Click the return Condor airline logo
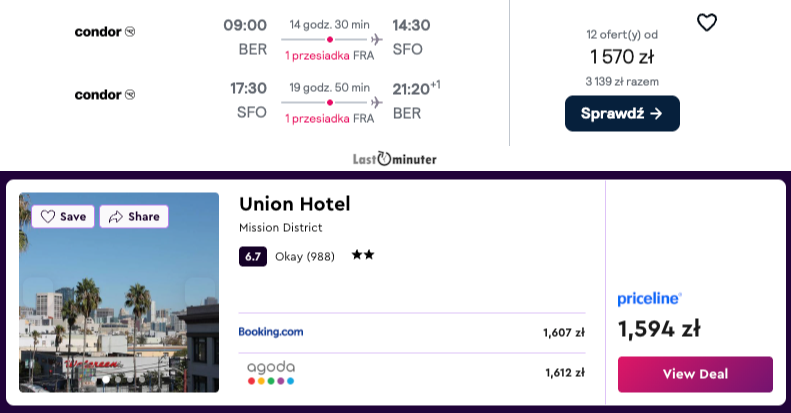791x413 pixels. pos(105,95)
